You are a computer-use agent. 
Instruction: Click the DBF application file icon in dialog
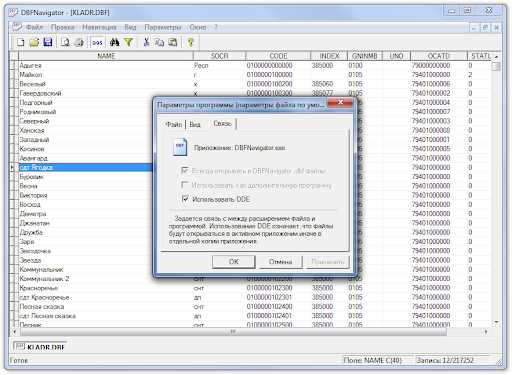click(180, 147)
